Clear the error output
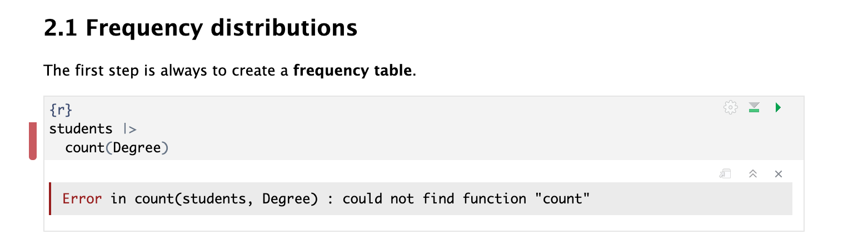Viewport: 868px width, 249px height. pyautogui.click(x=778, y=174)
